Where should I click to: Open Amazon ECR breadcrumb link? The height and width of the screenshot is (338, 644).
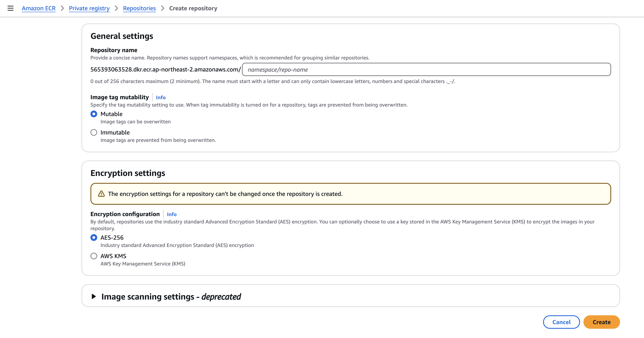(38, 8)
